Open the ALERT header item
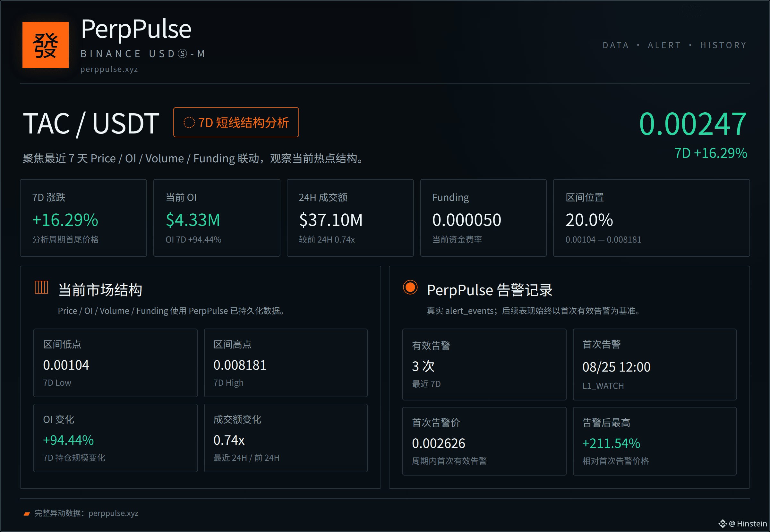Viewport: 770px width, 532px height. 664,45
